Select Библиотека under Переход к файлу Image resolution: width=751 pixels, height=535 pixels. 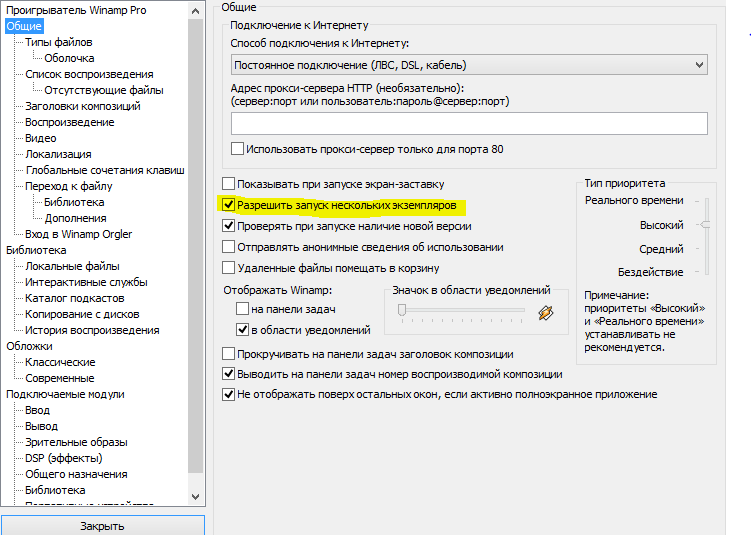(x=74, y=202)
